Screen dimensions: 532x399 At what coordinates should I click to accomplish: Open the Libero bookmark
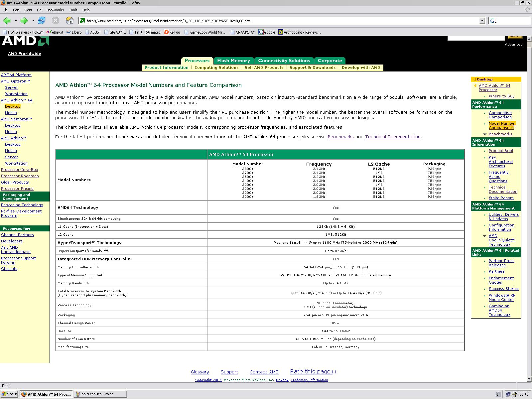[74, 32]
